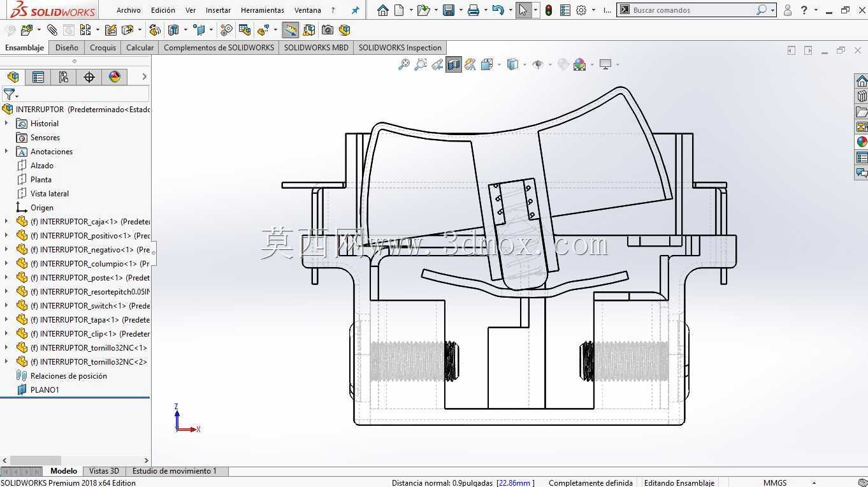Viewport: 868px width, 487px height.
Task: Open Appearances color ball icon in task pane
Action: [862, 142]
